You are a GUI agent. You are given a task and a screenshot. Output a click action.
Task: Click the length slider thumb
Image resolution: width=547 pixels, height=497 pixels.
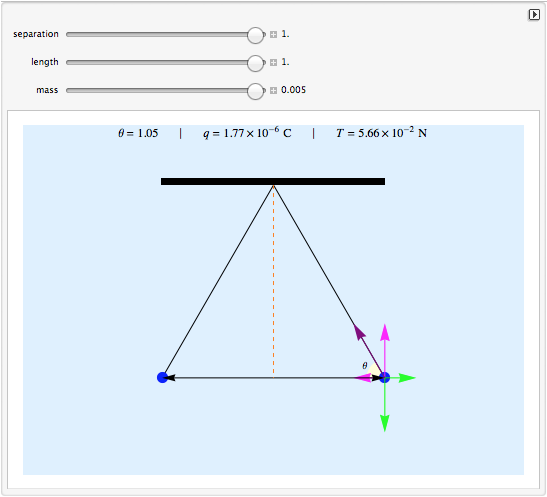point(255,63)
